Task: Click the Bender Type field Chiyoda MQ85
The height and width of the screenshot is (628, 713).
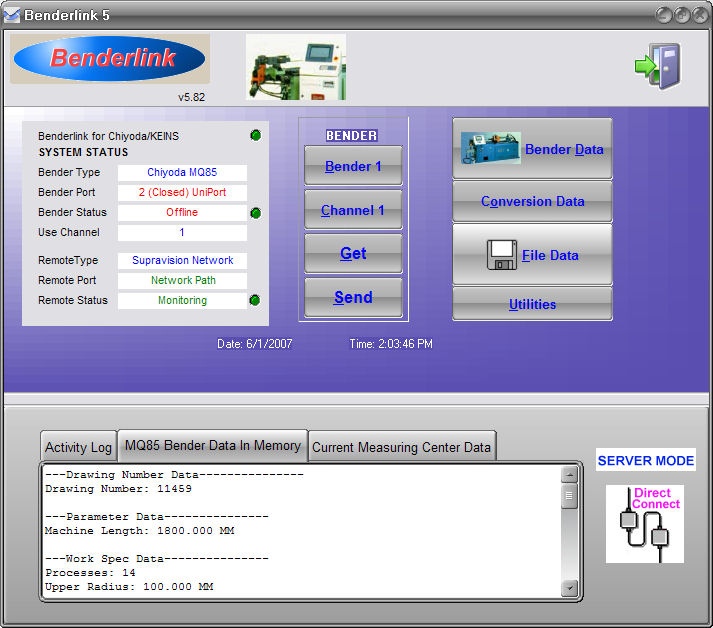Action: (x=182, y=172)
